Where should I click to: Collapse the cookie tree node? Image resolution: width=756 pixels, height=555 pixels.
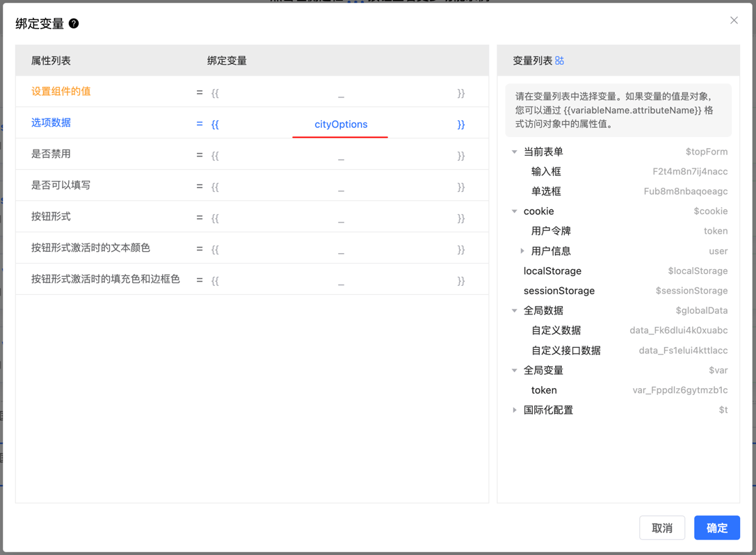(515, 211)
